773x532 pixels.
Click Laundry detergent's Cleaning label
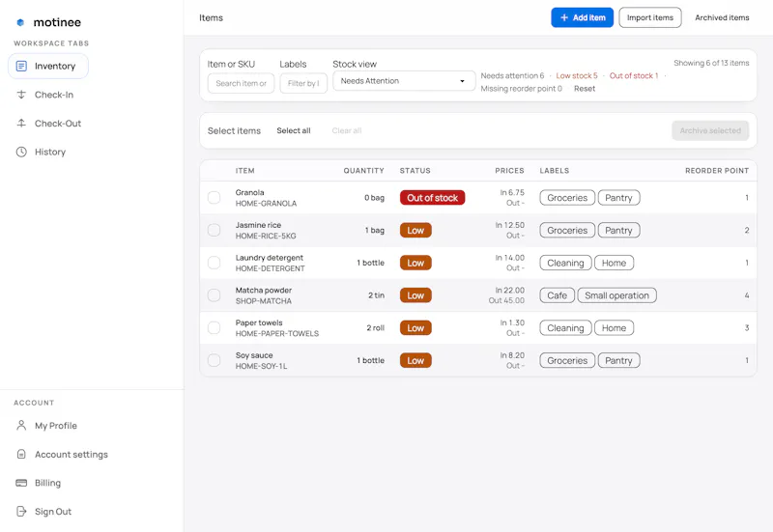pyautogui.click(x=565, y=263)
